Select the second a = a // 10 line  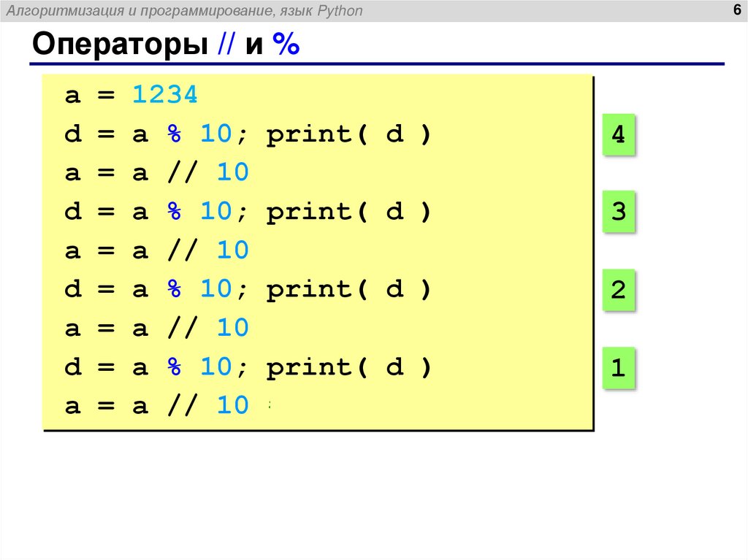(x=157, y=250)
